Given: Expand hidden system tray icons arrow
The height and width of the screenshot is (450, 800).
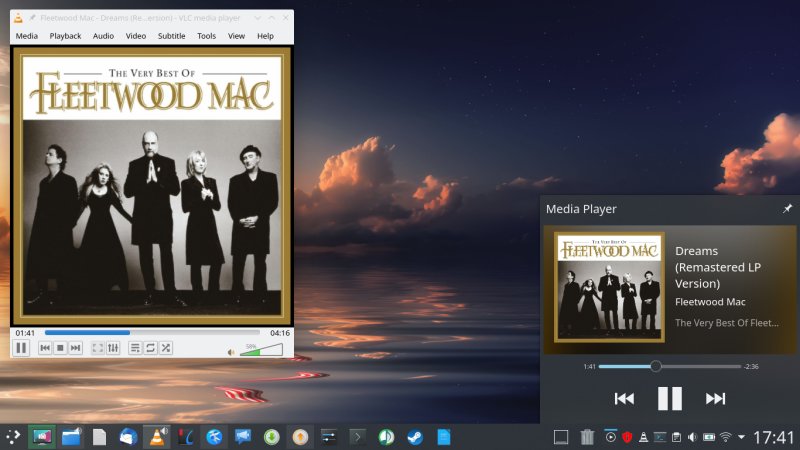Looking at the screenshot, I should click(x=741, y=437).
